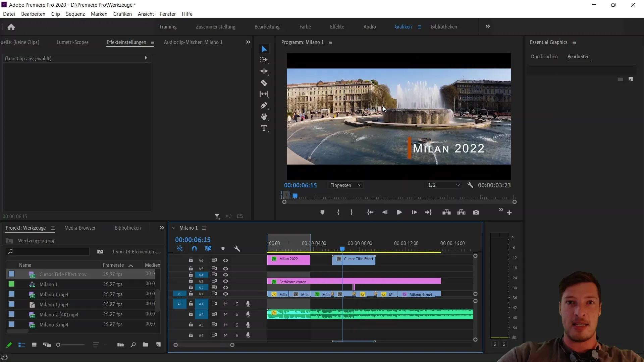Open the Grafiken workspace tab
Viewport: 644px width, 362px height.
[x=403, y=26]
